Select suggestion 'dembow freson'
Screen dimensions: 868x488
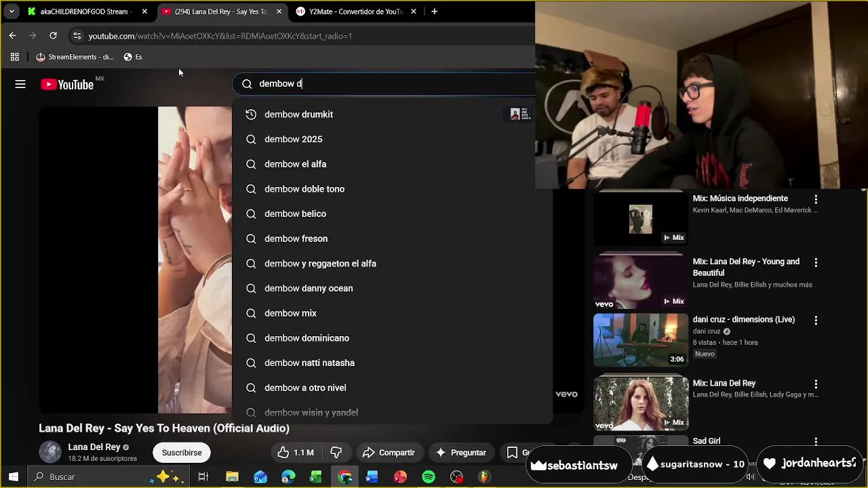pyautogui.click(x=392, y=239)
